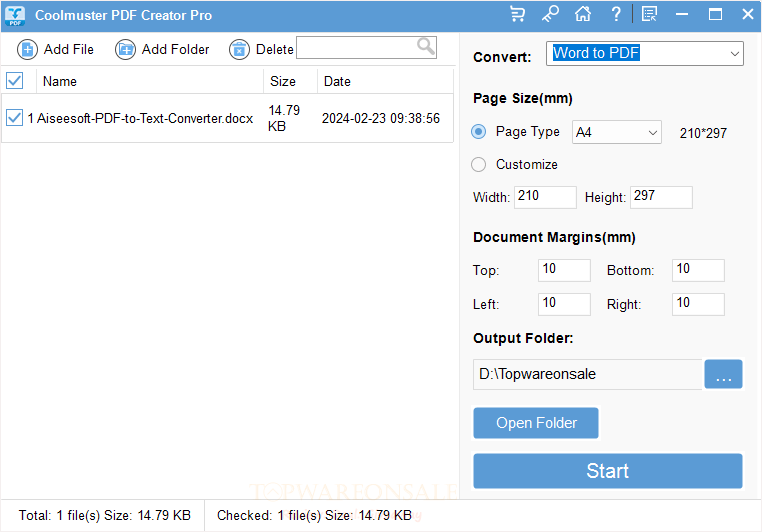Click the Coolmuster PDF app logo

[15, 16]
